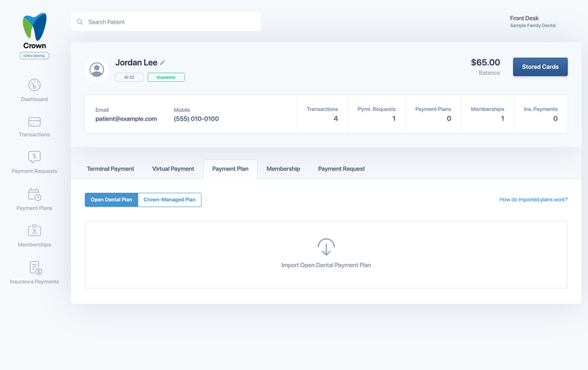588x370 pixels.
Task: Click the Pymt. Requests count tile
Action: 377,114
